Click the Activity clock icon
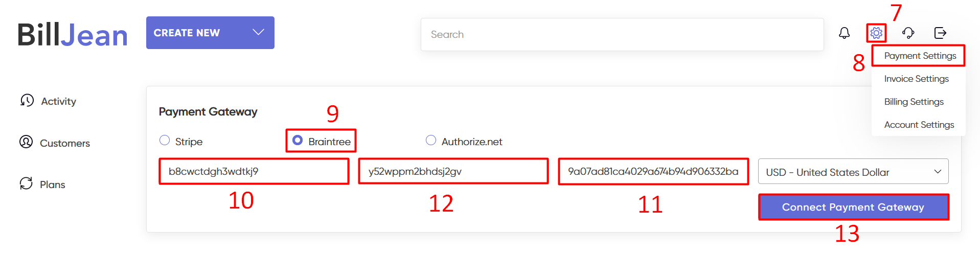 pyautogui.click(x=27, y=100)
